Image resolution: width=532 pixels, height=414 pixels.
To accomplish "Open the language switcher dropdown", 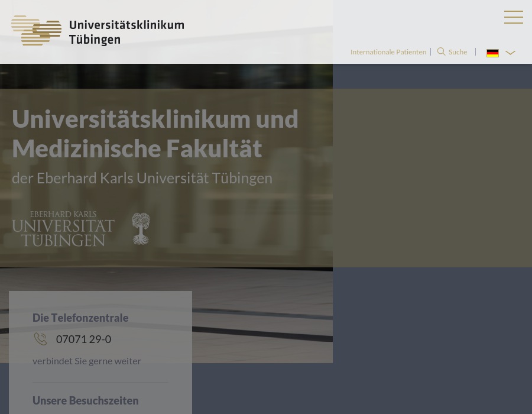I will (501, 53).
